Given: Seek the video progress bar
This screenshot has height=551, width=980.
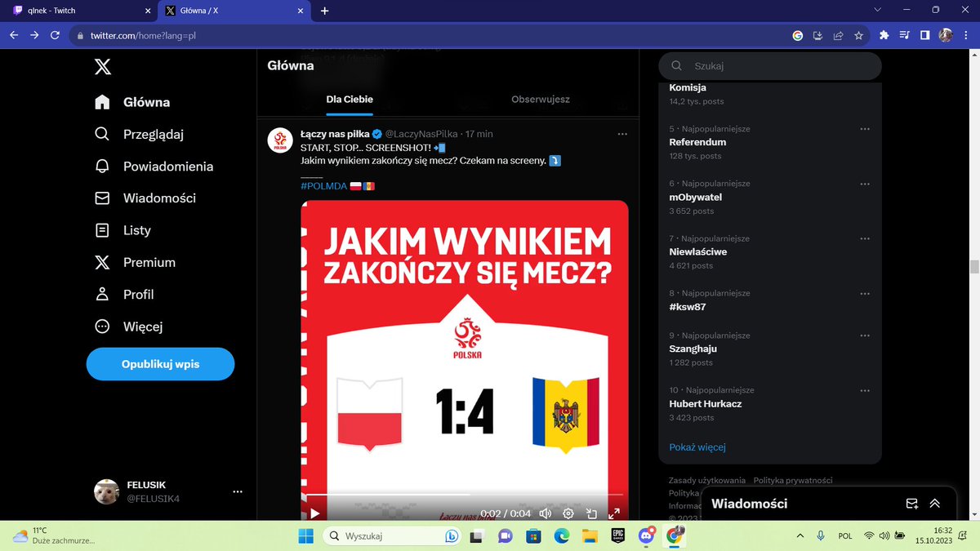Looking at the screenshot, I should [465, 495].
